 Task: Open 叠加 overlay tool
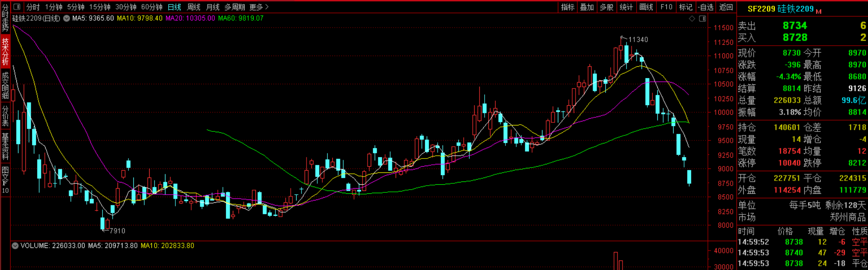pos(587,7)
